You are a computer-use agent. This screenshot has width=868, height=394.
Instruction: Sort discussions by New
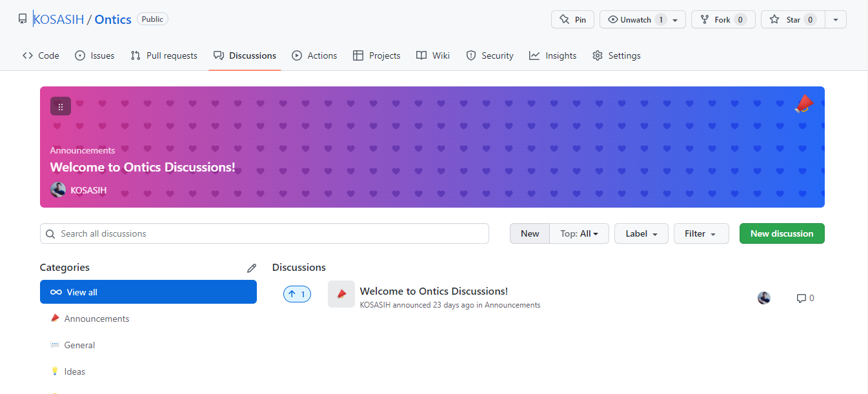530,233
